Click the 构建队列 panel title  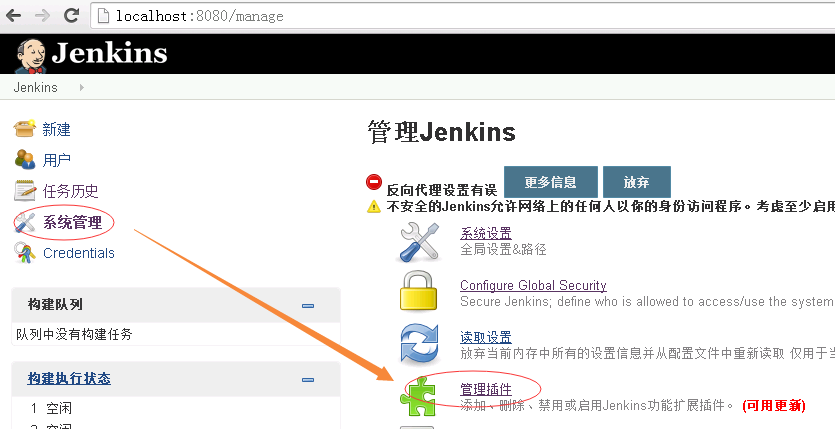tap(55, 304)
